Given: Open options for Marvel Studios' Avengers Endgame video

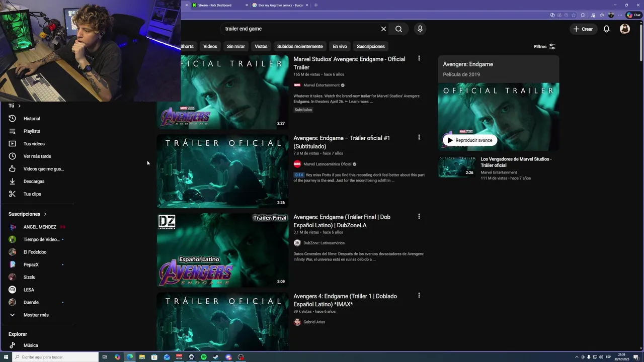Looking at the screenshot, I should click(419, 58).
